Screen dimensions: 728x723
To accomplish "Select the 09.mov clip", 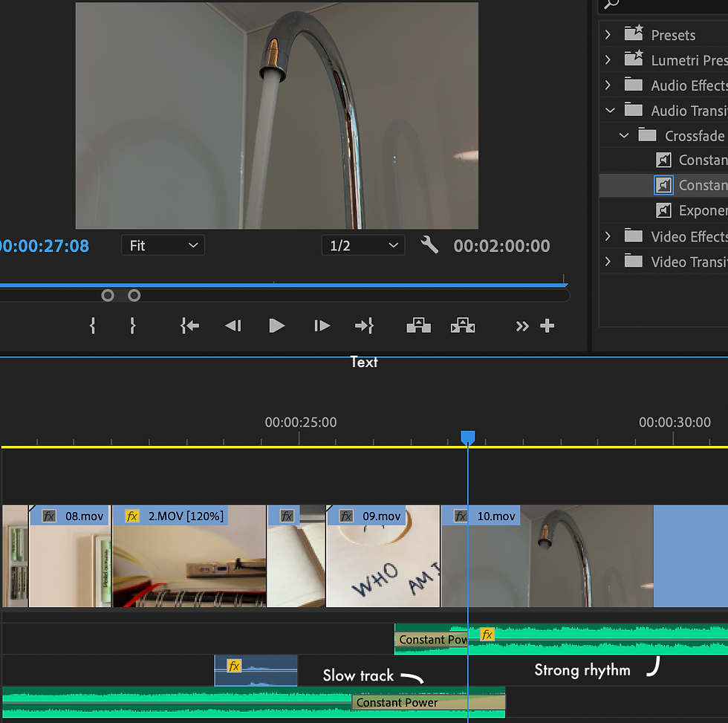I will [x=383, y=556].
